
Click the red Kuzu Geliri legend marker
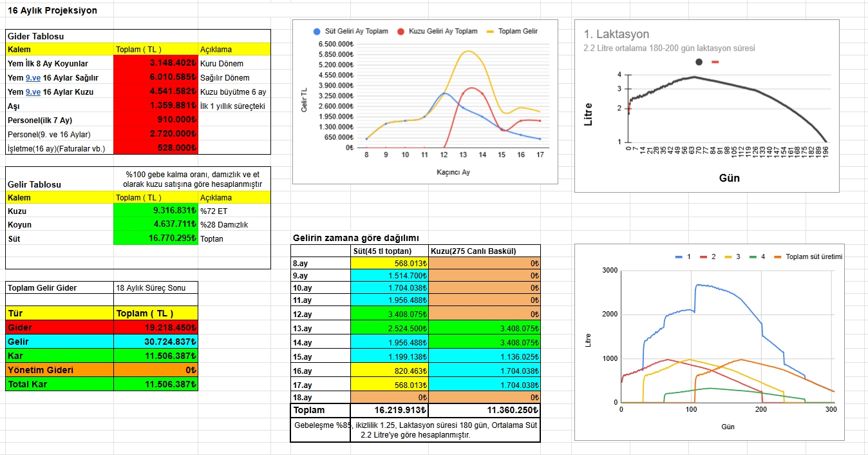coord(401,32)
